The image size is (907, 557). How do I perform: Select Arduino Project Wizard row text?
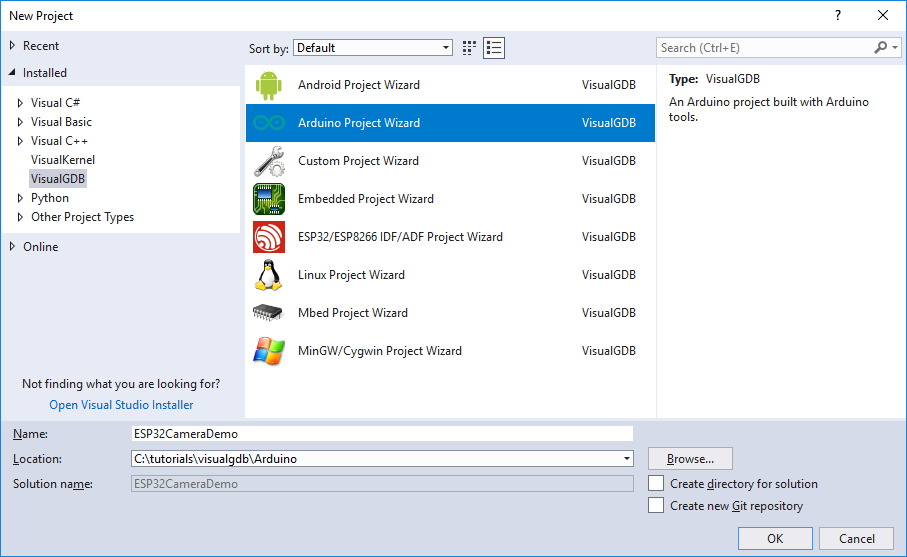tap(359, 123)
